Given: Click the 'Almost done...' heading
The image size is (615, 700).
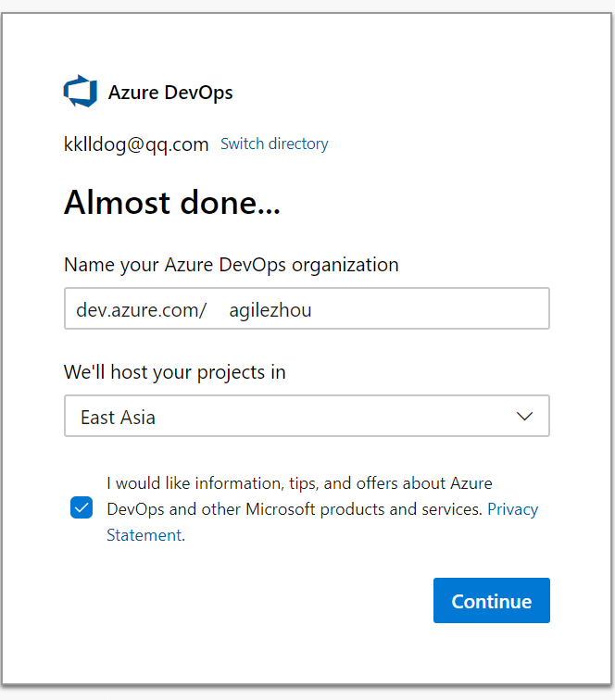Looking at the screenshot, I should point(172,203).
